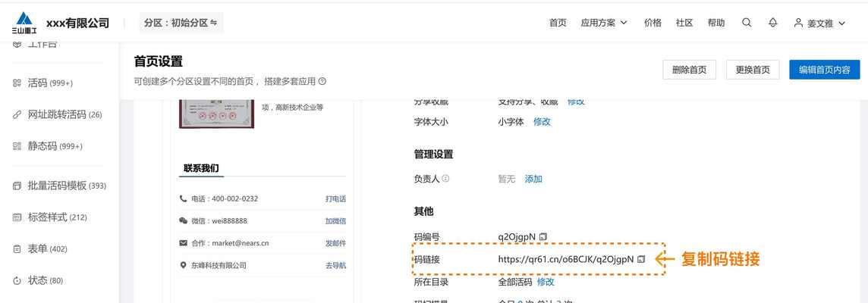Image resolution: width=868 pixels, height=303 pixels.
Task: Click the 编辑首页内容 button
Action: click(824, 70)
